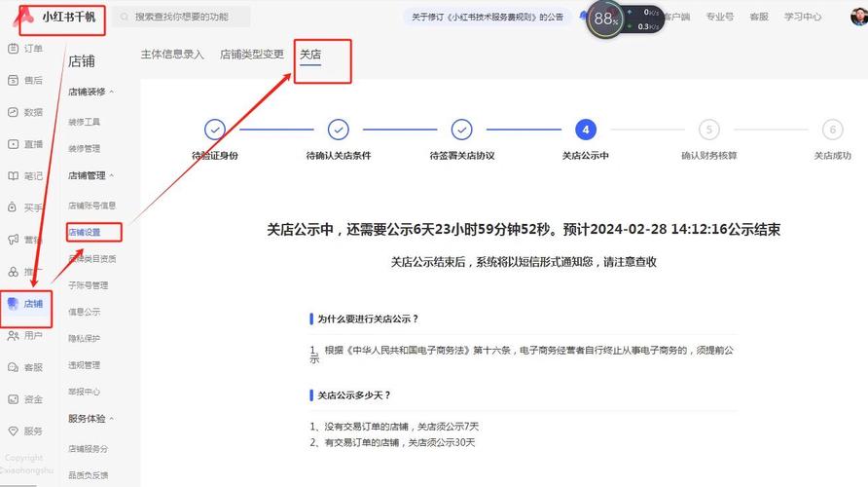Click the 订单 orders icon in sidebar
The image size is (868, 487).
pos(14,49)
